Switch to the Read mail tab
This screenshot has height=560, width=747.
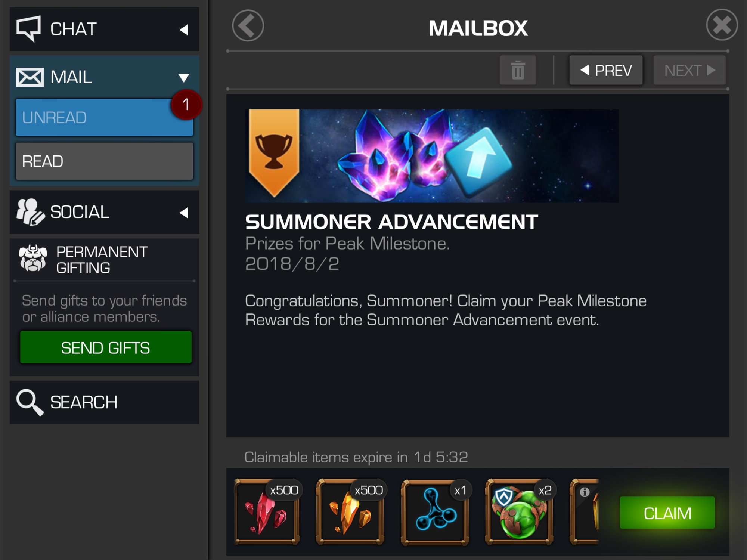104,161
